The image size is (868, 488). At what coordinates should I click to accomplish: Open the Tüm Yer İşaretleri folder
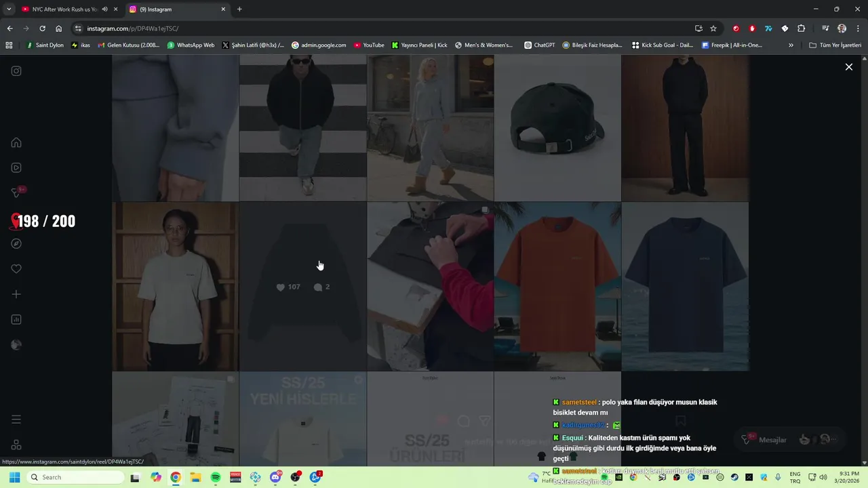pyautogui.click(x=835, y=45)
